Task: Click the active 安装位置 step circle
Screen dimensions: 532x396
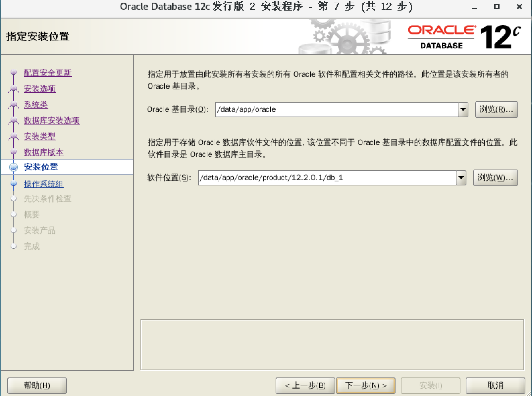Action: (13, 168)
